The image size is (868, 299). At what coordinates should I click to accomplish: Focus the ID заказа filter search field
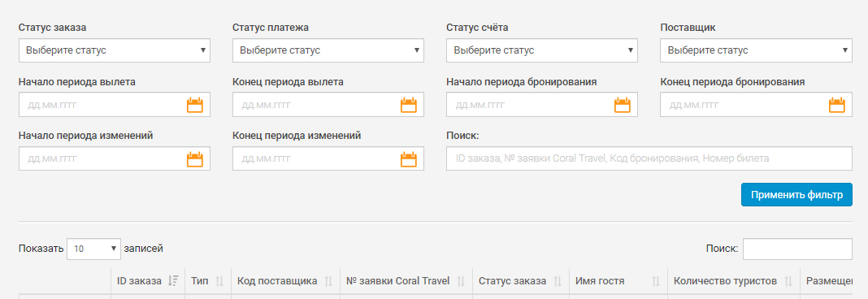point(649,158)
